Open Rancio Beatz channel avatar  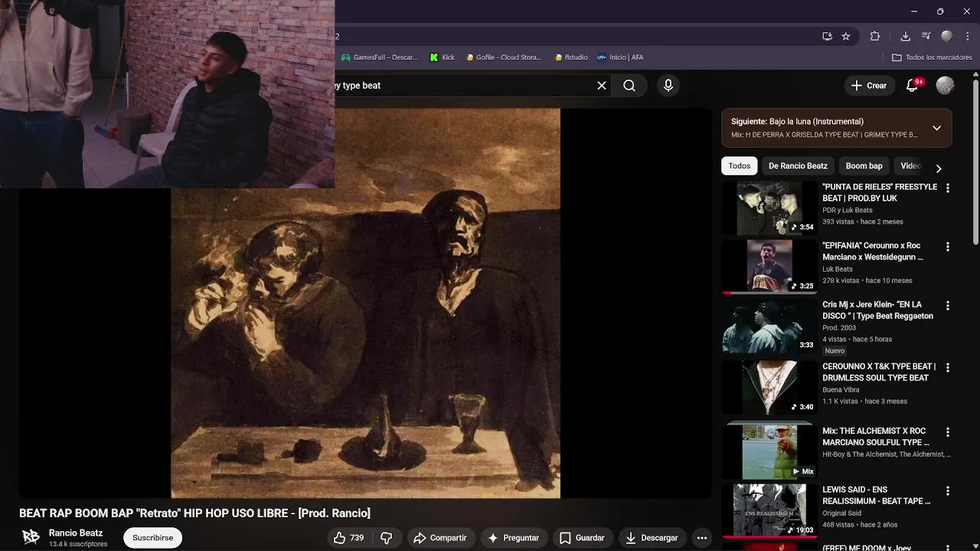pos(31,537)
